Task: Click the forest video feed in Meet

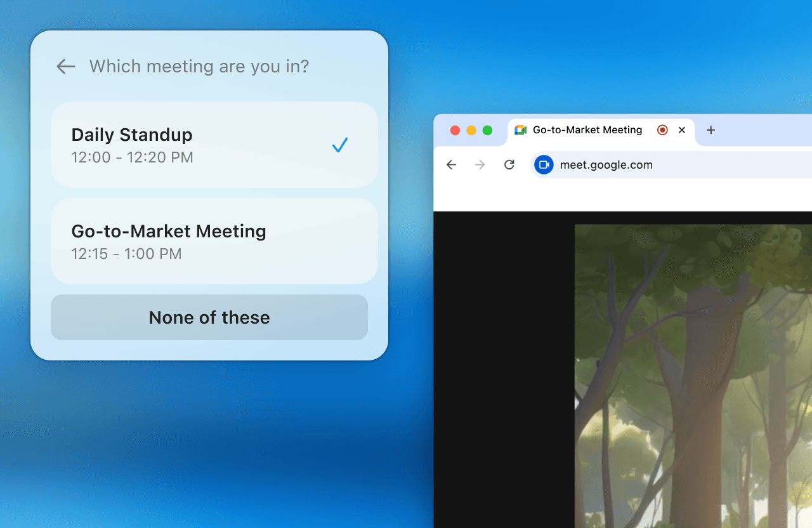Action: pos(691,374)
